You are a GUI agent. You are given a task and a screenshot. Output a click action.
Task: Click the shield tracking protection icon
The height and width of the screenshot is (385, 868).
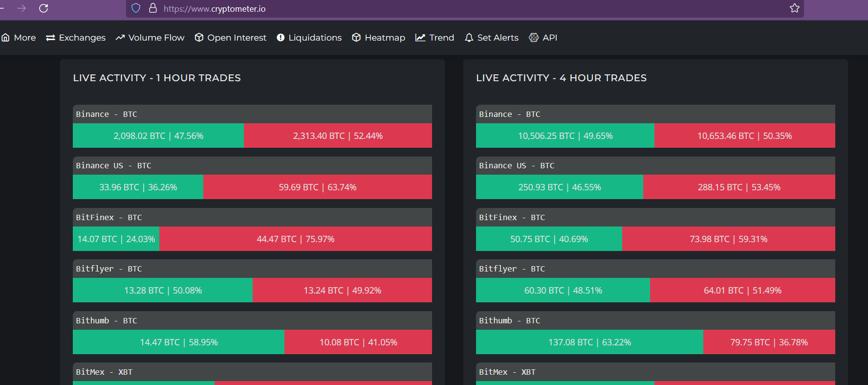136,8
